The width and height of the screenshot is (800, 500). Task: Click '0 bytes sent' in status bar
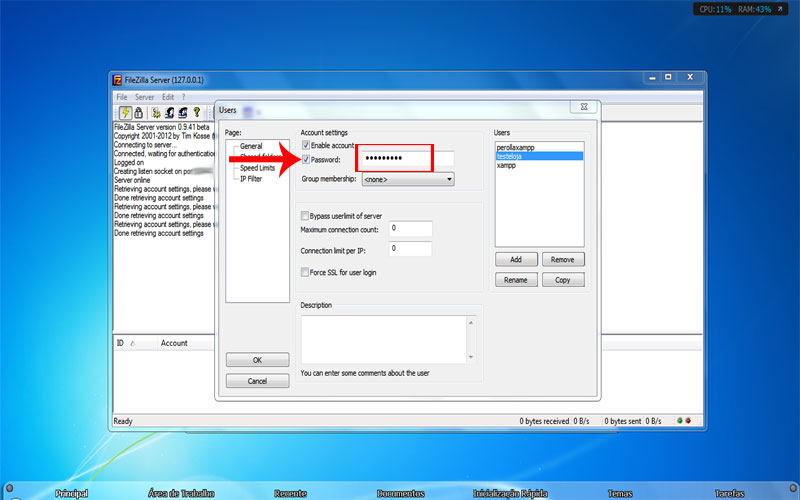[622, 421]
